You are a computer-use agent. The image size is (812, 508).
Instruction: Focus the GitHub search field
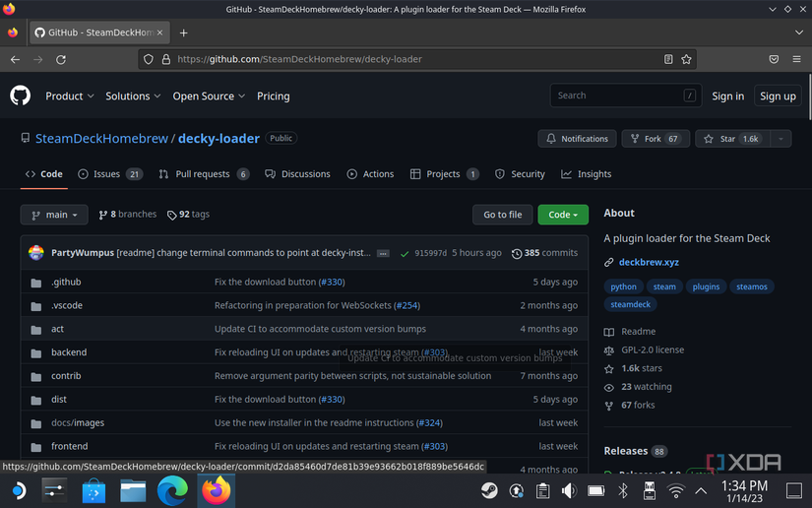click(x=626, y=95)
